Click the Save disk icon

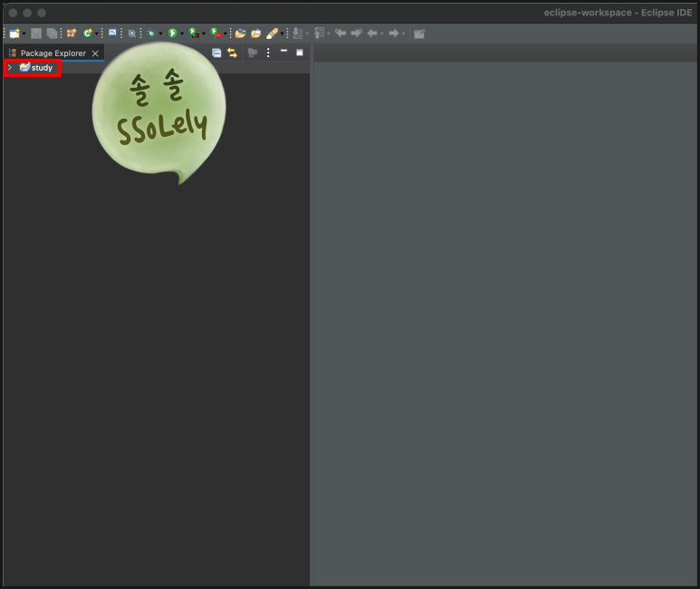point(36,34)
